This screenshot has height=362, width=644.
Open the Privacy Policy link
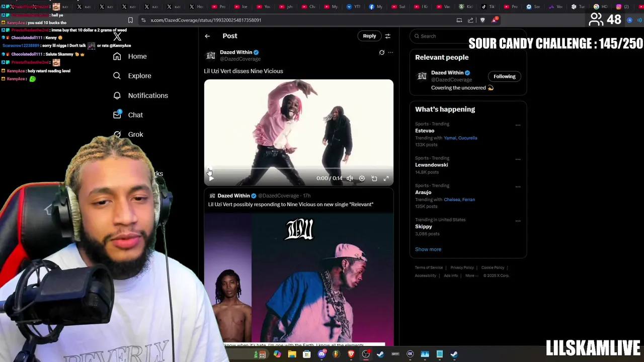click(462, 267)
